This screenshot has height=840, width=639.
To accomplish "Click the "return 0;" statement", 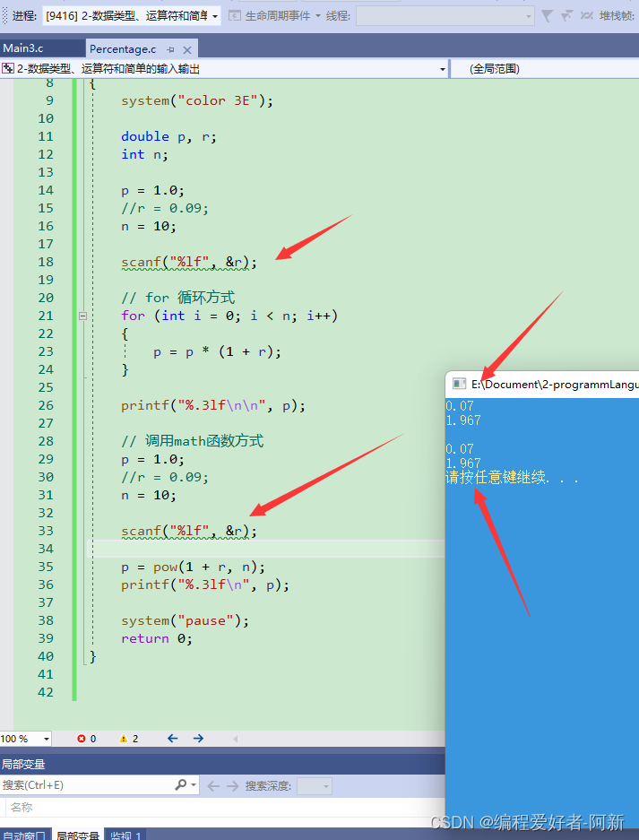I will coord(157,638).
